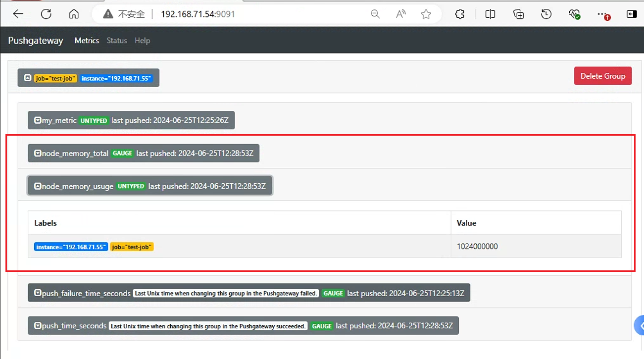Screen dimensions: 644x359
Task: Click the 不安全 security label
Action: coord(132,14)
